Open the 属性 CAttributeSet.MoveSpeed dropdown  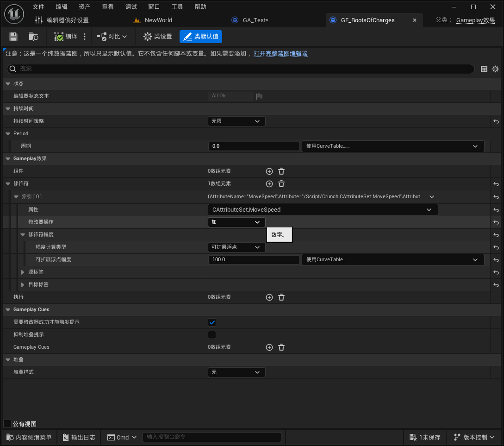coord(323,210)
